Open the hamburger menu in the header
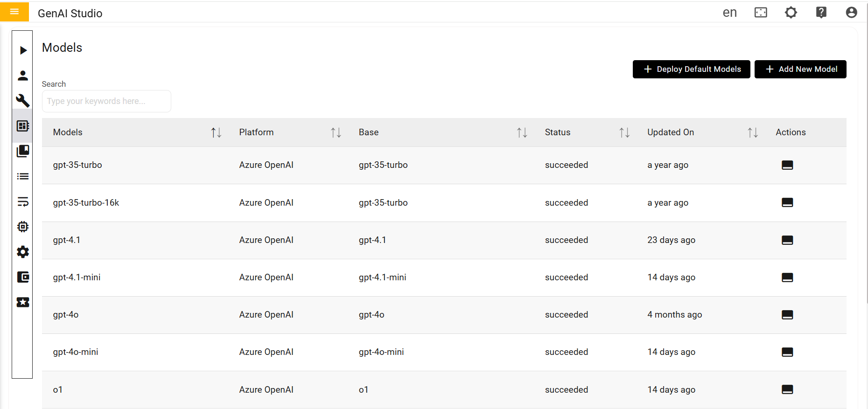868x409 pixels. [14, 12]
